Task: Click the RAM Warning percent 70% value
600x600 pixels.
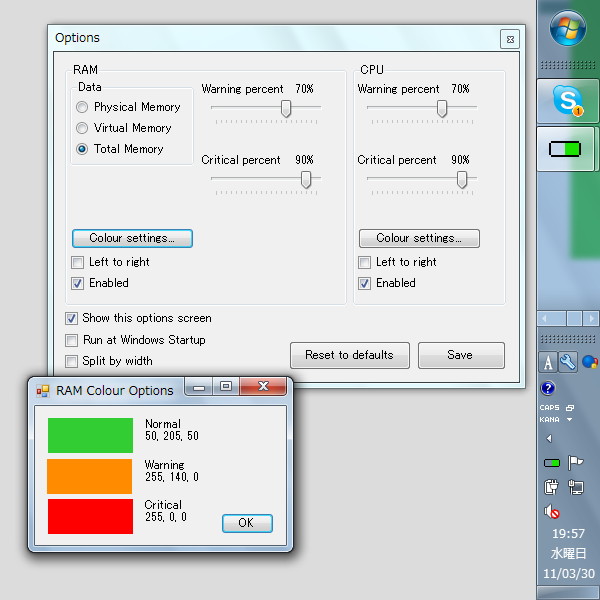Action: [304, 89]
